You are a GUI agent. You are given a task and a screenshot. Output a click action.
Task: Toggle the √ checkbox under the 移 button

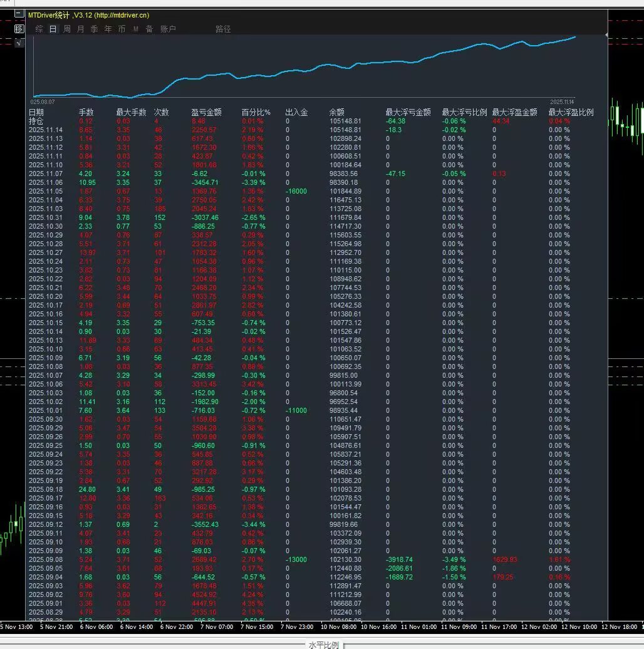(x=19, y=43)
